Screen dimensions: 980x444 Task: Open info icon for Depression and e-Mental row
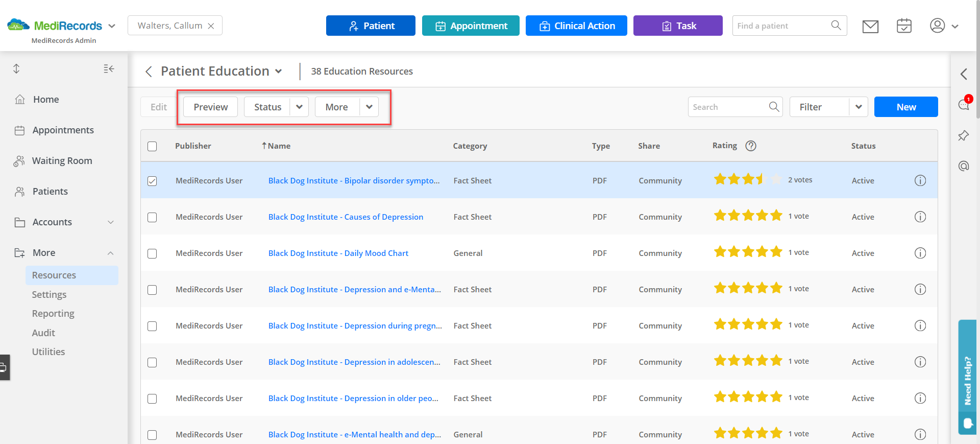tap(920, 289)
